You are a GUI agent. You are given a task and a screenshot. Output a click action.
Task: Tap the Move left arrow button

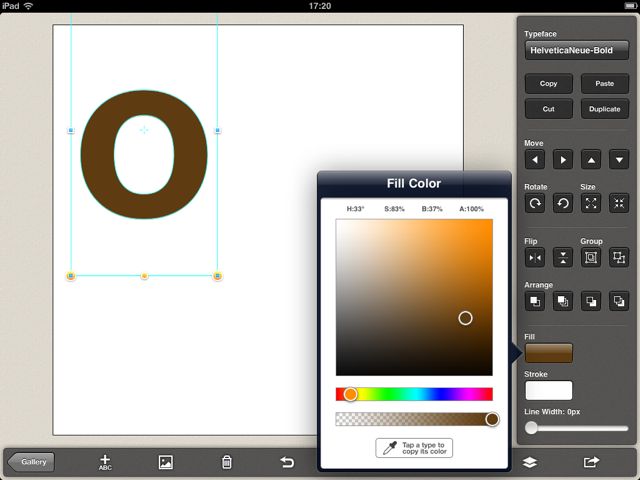pos(535,160)
